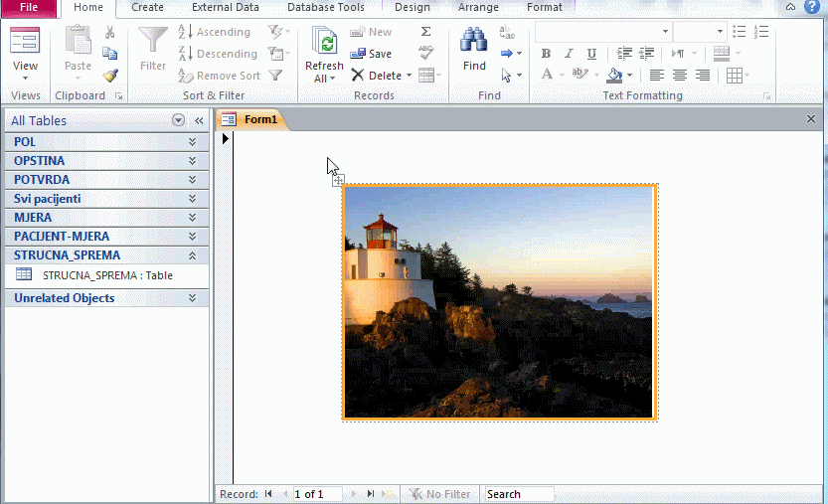828x504 pixels.
Task: Open Advanced filter options dropdown
Action: tap(278, 54)
